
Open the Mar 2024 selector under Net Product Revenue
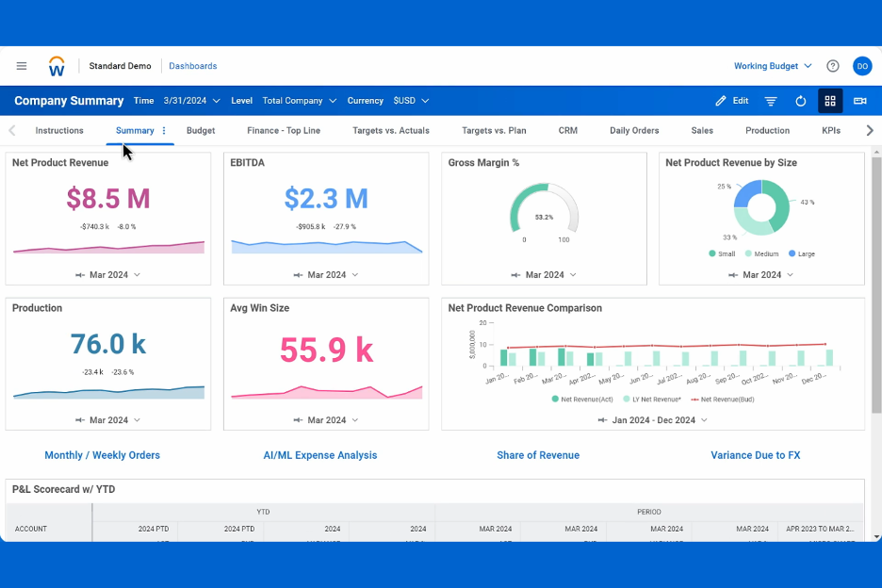click(x=107, y=274)
